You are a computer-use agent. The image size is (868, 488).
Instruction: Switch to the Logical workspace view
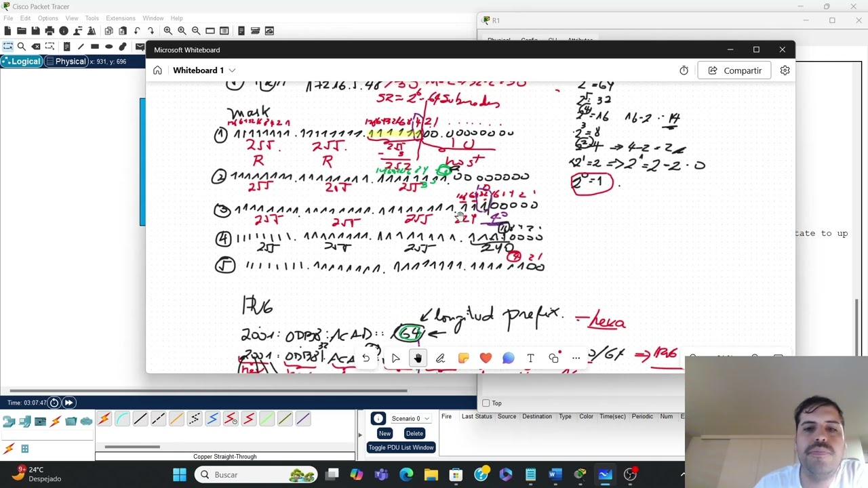pyautogui.click(x=21, y=62)
